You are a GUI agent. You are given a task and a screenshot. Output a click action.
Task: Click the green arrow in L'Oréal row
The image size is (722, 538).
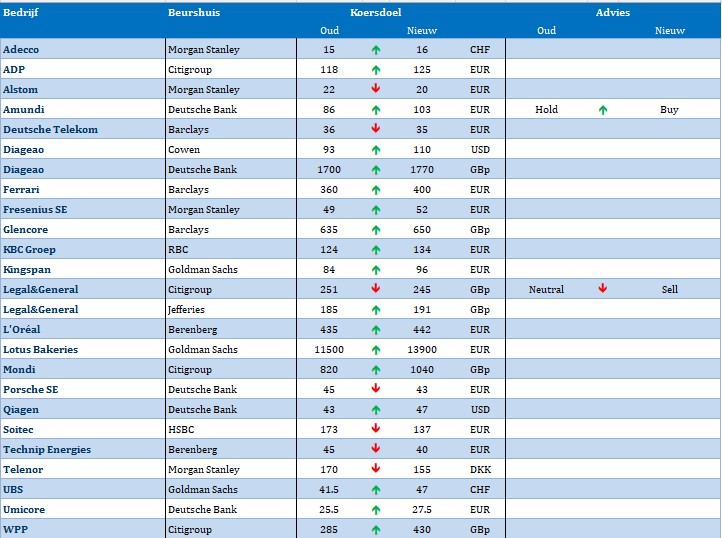(x=376, y=330)
